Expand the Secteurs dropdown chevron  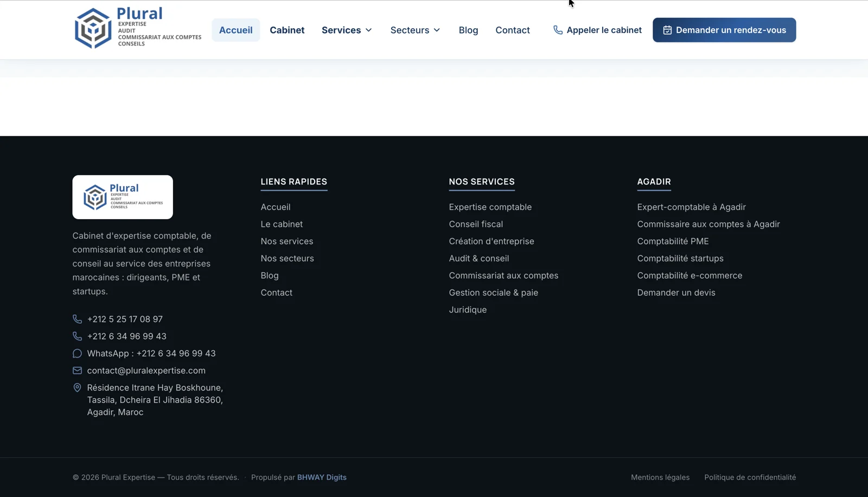coord(437,30)
